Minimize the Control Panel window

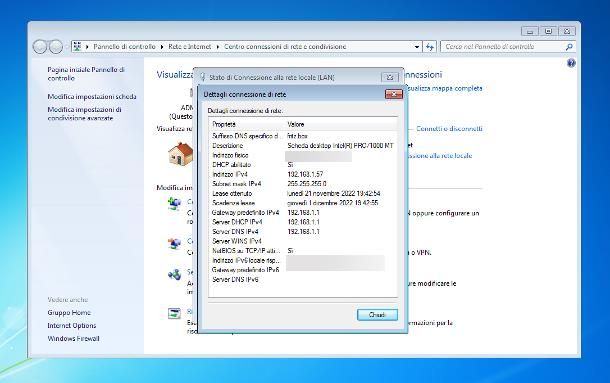click(x=529, y=31)
